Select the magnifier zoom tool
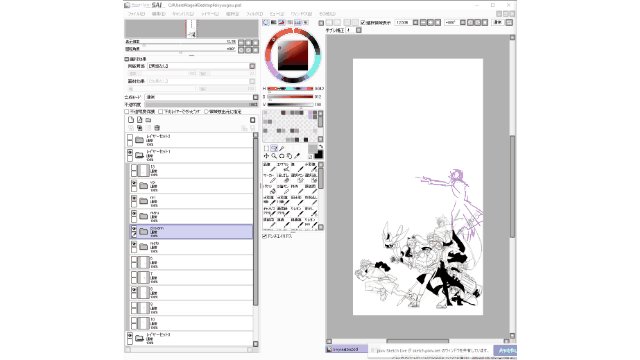The width and height of the screenshot is (640, 360). click(274, 156)
